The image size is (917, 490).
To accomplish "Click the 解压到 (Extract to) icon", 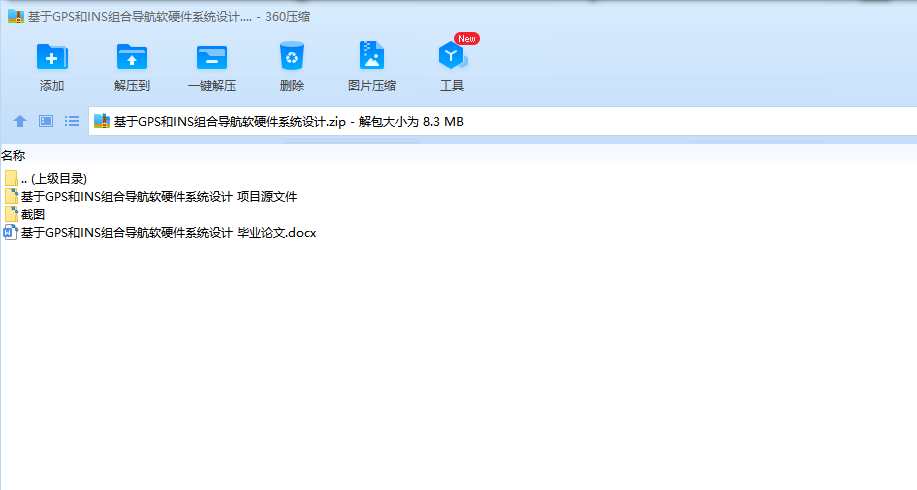I will pos(132,57).
